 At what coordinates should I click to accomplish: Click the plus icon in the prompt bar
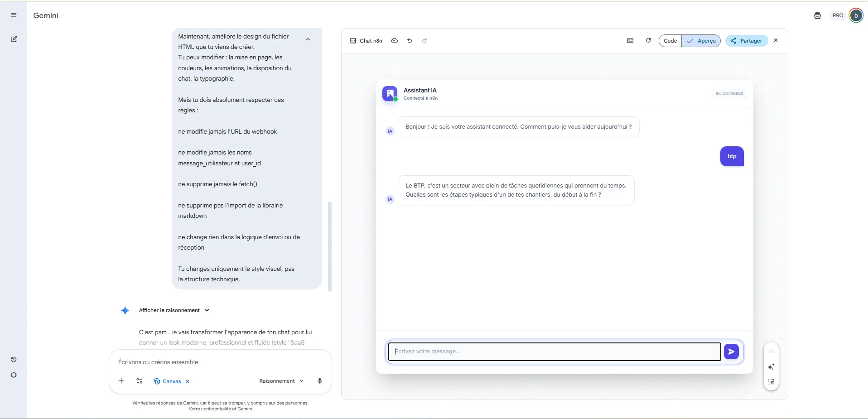[121, 381]
